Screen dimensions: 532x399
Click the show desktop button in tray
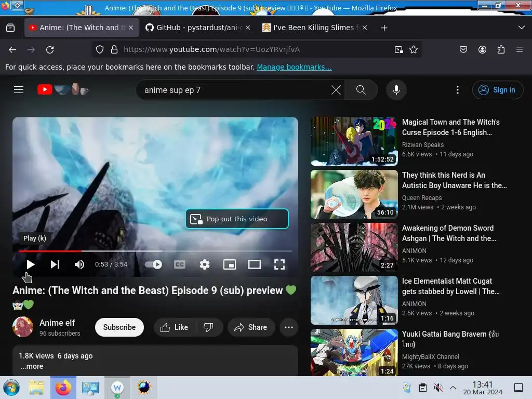coord(518,388)
